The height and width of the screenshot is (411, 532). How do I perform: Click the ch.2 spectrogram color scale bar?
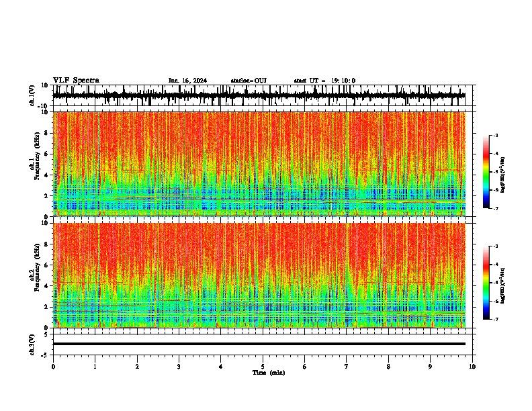(x=486, y=283)
